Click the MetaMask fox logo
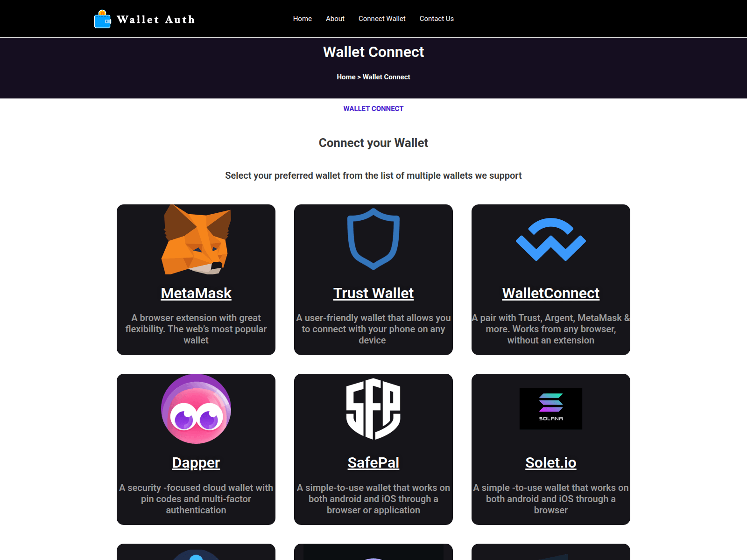Viewport: 747px width, 560px height. point(196,239)
